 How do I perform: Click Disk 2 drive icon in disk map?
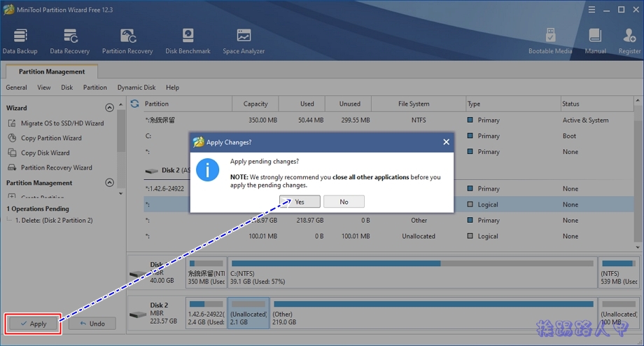point(138,314)
